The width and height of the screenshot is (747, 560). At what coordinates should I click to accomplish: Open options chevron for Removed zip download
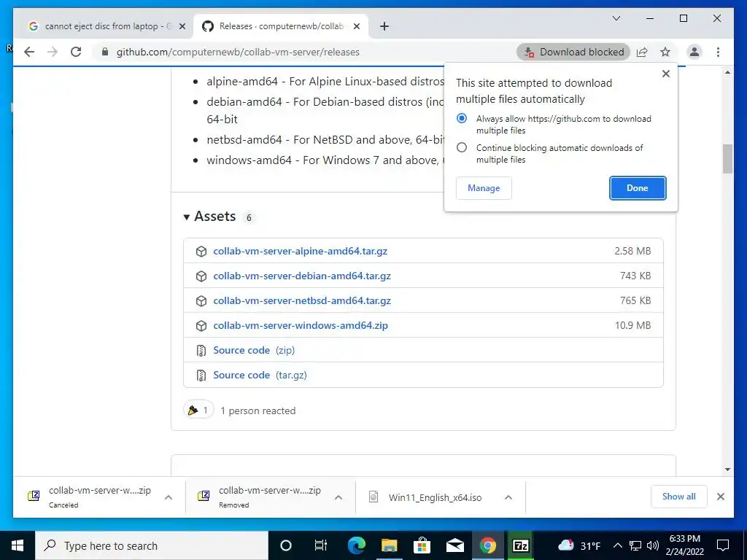[338, 497]
